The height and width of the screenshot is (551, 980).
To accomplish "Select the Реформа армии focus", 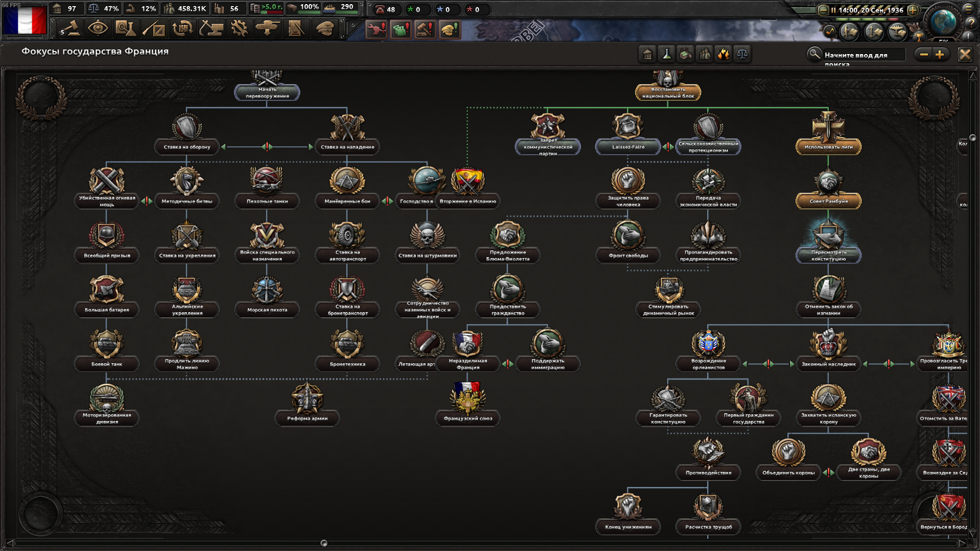I will tap(307, 406).
